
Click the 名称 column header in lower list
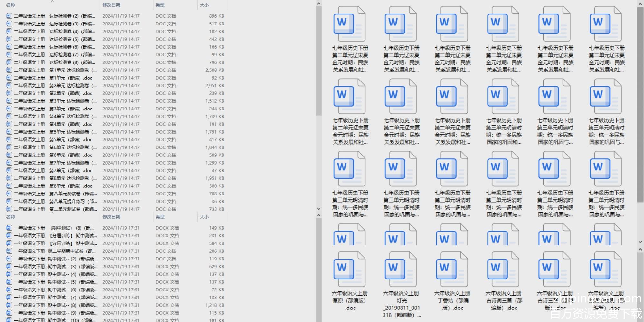coord(11,217)
